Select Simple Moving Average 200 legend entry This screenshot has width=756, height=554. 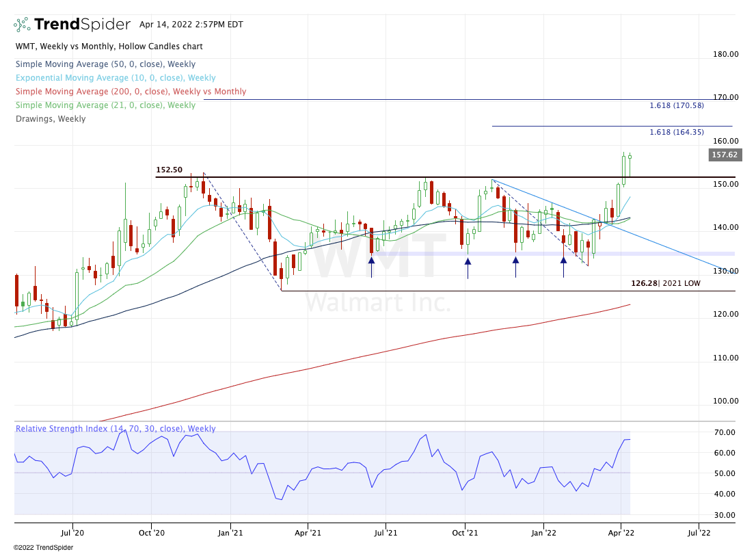[x=131, y=91]
